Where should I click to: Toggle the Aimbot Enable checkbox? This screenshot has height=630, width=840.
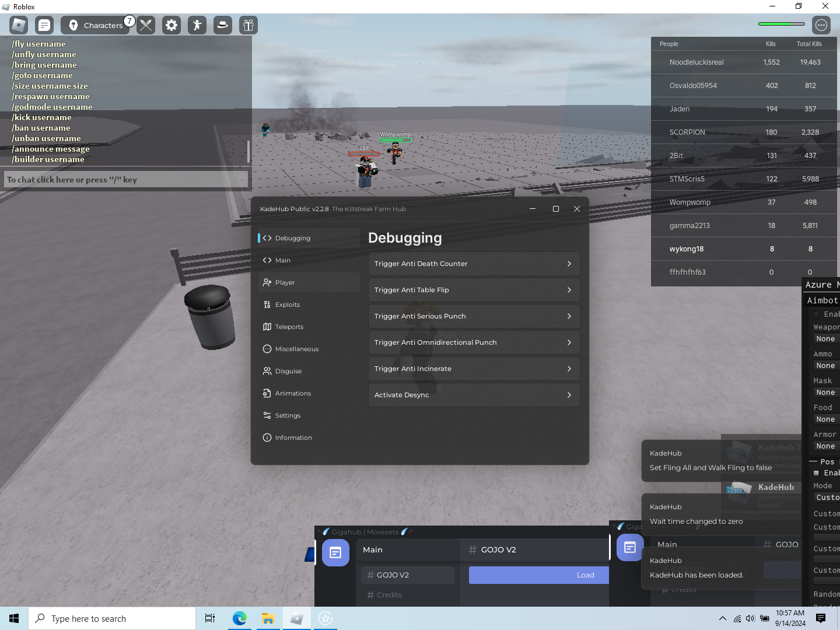click(x=816, y=314)
